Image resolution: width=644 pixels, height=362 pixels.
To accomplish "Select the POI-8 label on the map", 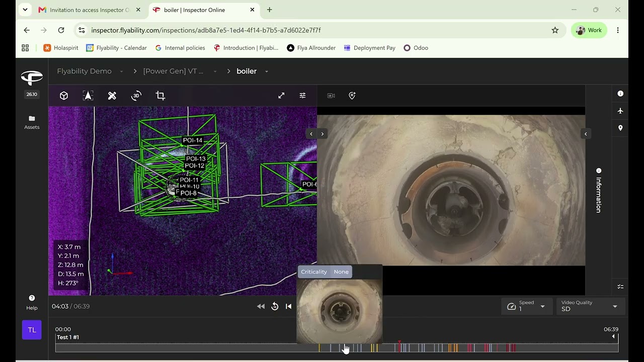I will coord(188,193).
